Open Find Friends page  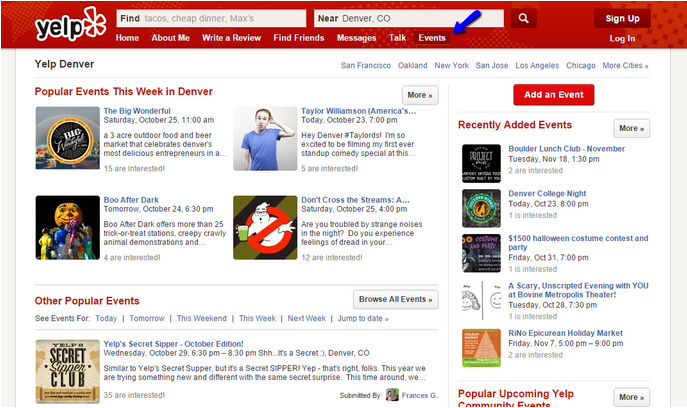pyautogui.click(x=299, y=38)
